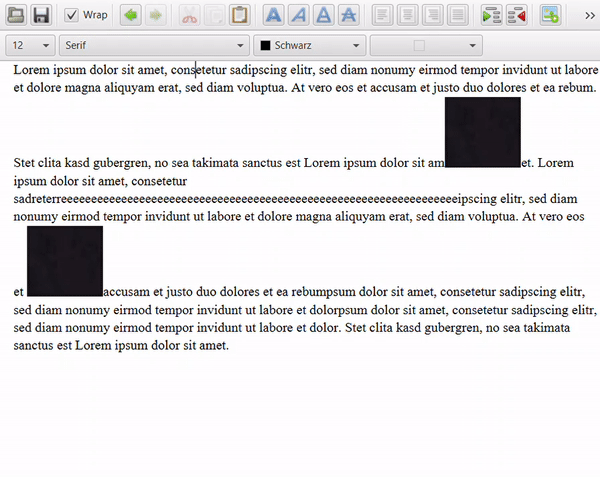Decrease indent with the red arrow list icon
Screen dimensions: 600x477
coord(517,15)
